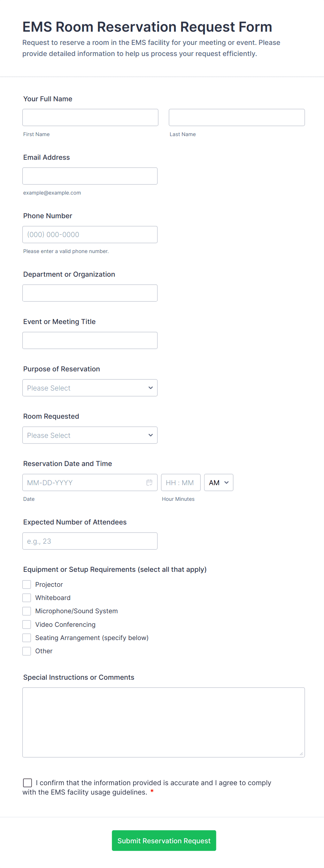
Task: Open the AM/PM selector
Action: (x=218, y=482)
